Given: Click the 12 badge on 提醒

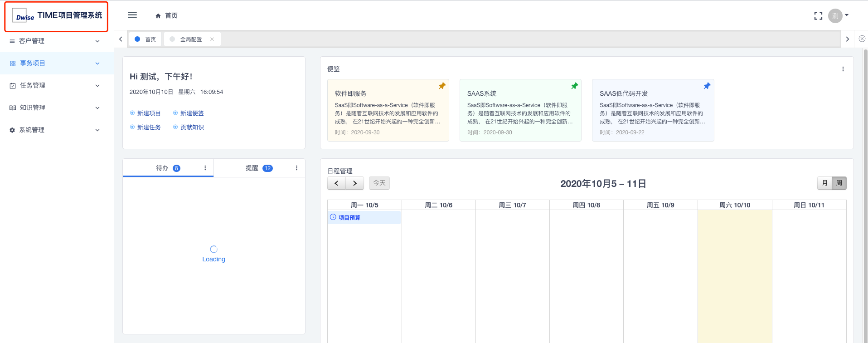Looking at the screenshot, I should [x=267, y=168].
